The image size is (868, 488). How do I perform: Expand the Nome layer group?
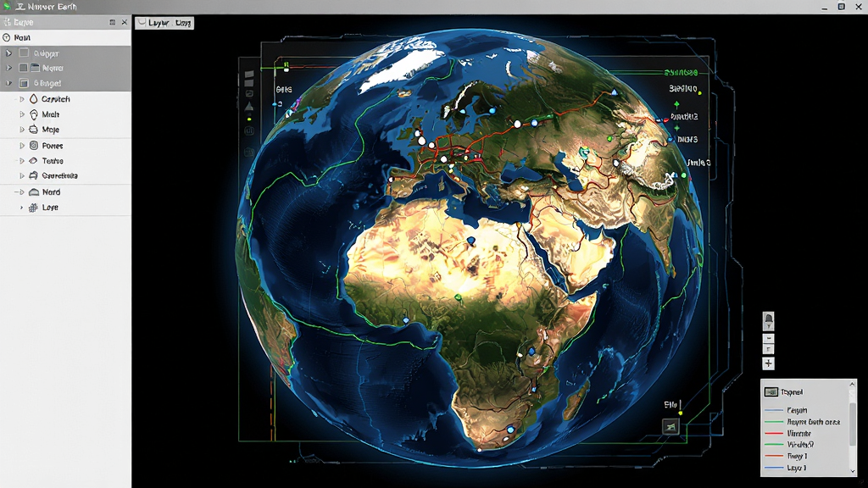point(8,68)
